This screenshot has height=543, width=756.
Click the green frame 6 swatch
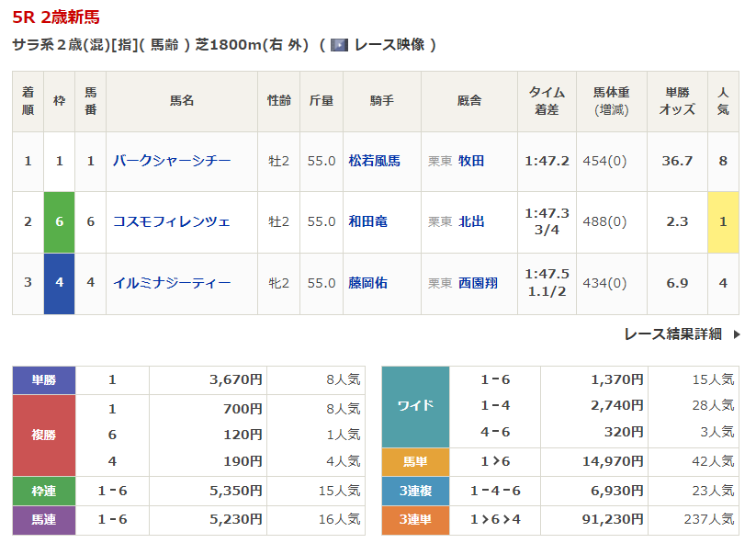pos(59,221)
